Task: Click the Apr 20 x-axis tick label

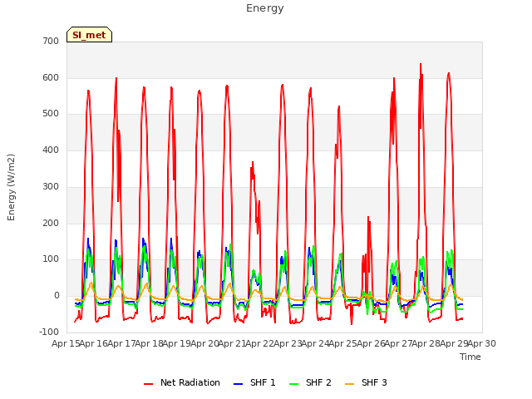Action: (204, 343)
